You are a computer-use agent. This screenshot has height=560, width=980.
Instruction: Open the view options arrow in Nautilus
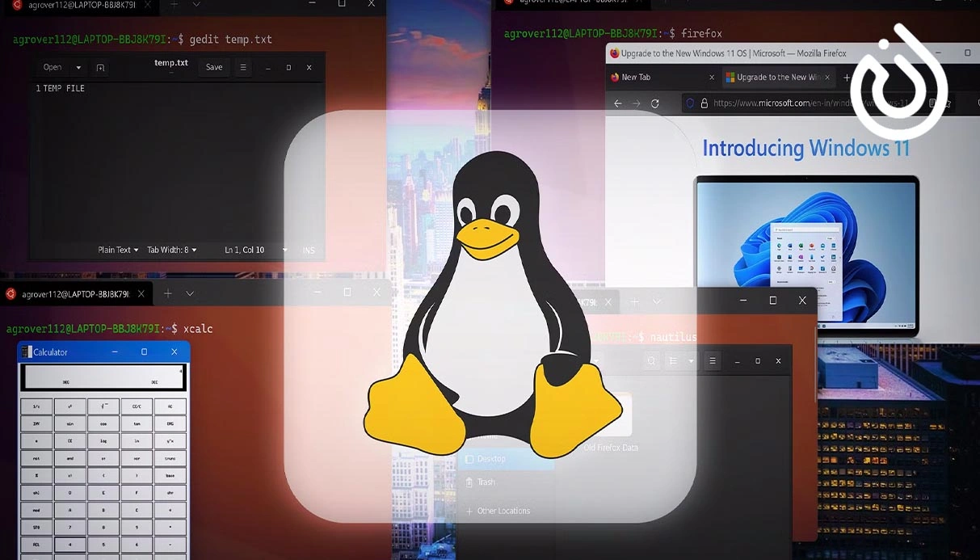[690, 361]
